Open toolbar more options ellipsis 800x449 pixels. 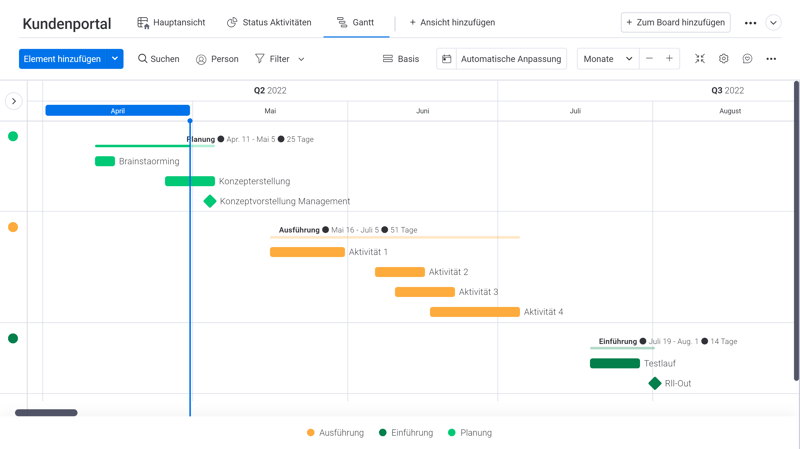click(771, 59)
